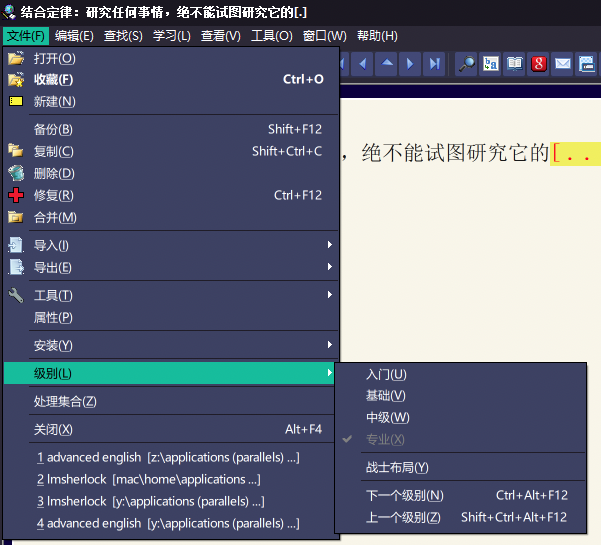Choose 关闭(X) to exit

171,429
